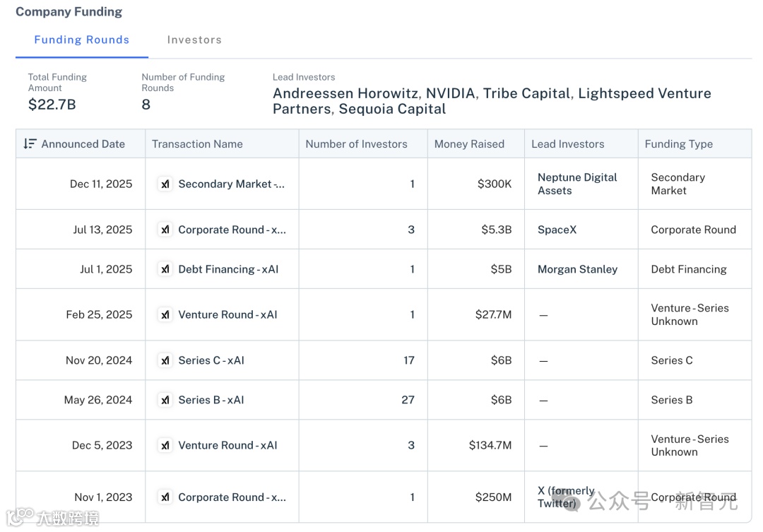Click xAI logo in Debt Financing row
Screen dimensions: 763x532
click(165, 269)
